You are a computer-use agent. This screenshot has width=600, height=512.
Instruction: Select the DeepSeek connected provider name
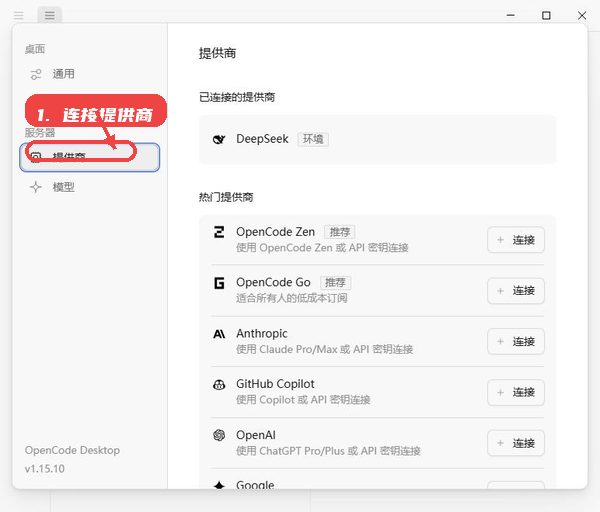click(x=262, y=139)
